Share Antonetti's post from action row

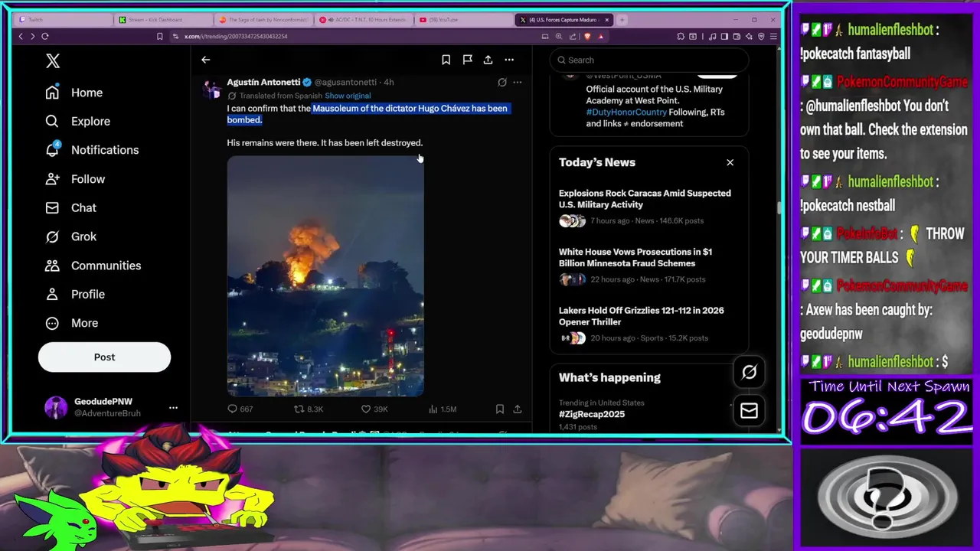[518, 409]
